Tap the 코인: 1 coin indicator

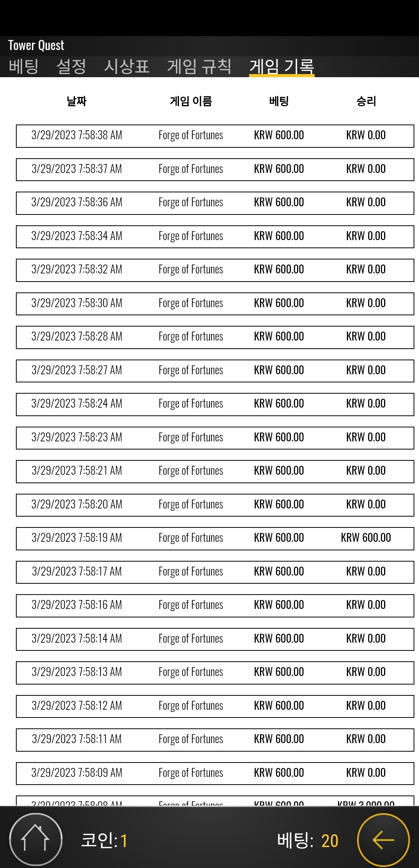point(104,840)
